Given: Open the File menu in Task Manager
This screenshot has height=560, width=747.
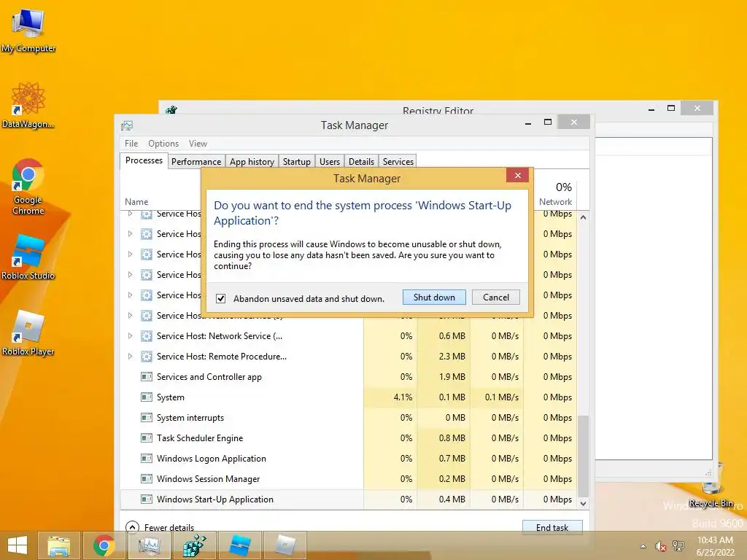Looking at the screenshot, I should pos(131,144).
